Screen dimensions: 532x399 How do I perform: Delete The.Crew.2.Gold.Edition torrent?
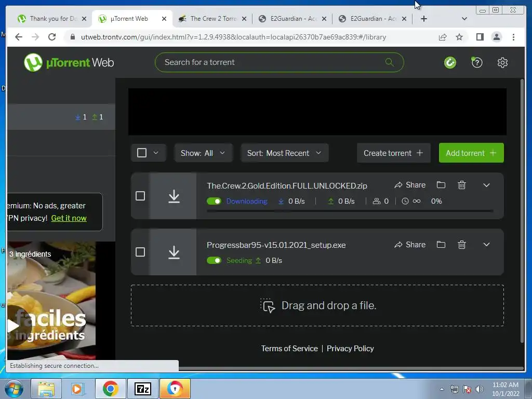(x=462, y=185)
